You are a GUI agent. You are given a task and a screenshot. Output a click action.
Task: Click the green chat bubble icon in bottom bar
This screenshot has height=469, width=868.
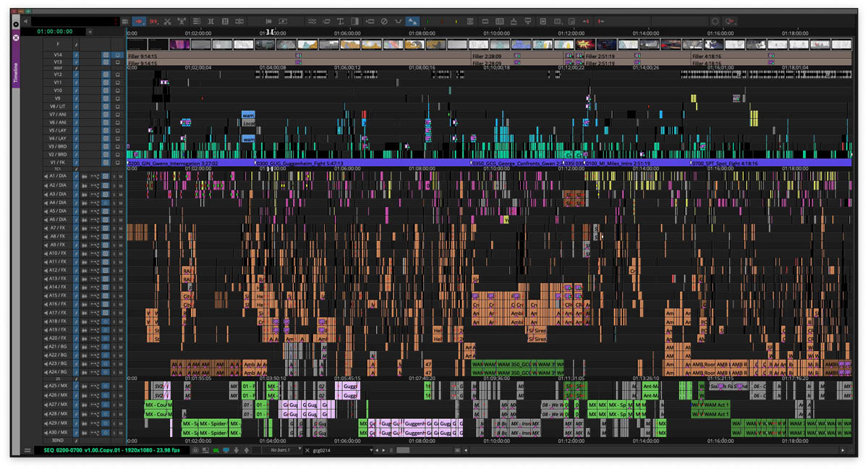[x=216, y=450]
